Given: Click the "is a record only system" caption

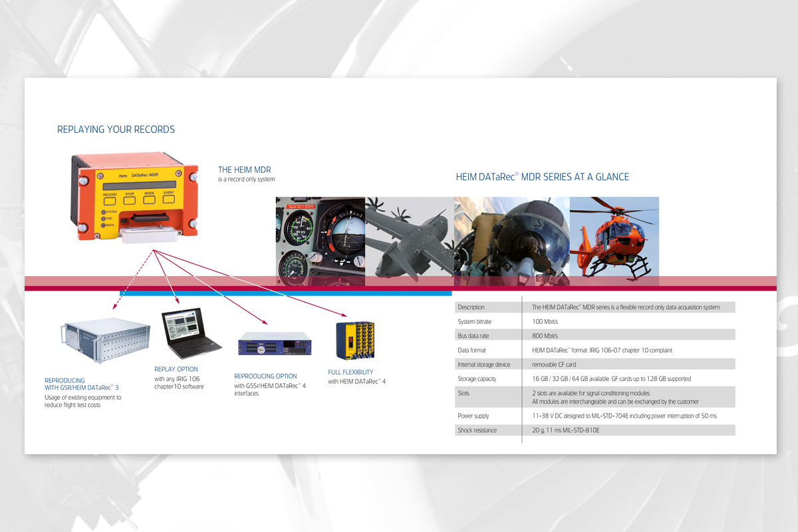Looking at the screenshot, I should [x=247, y=180].
